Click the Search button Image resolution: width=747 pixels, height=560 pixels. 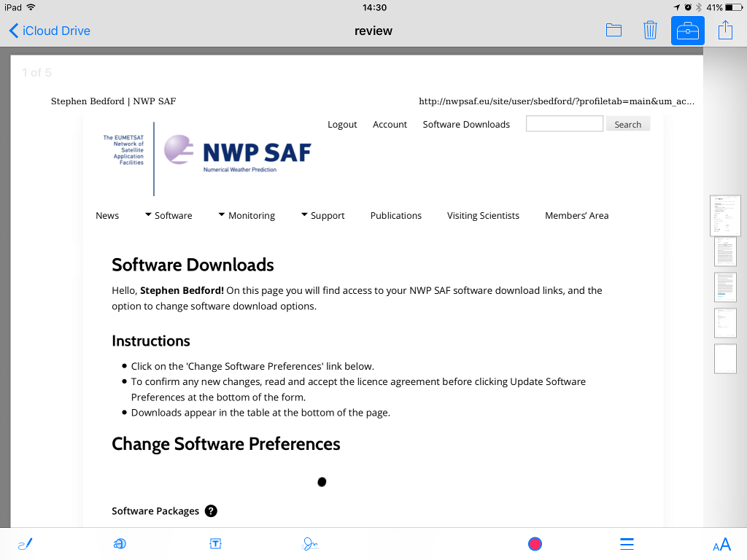(628, 124)
